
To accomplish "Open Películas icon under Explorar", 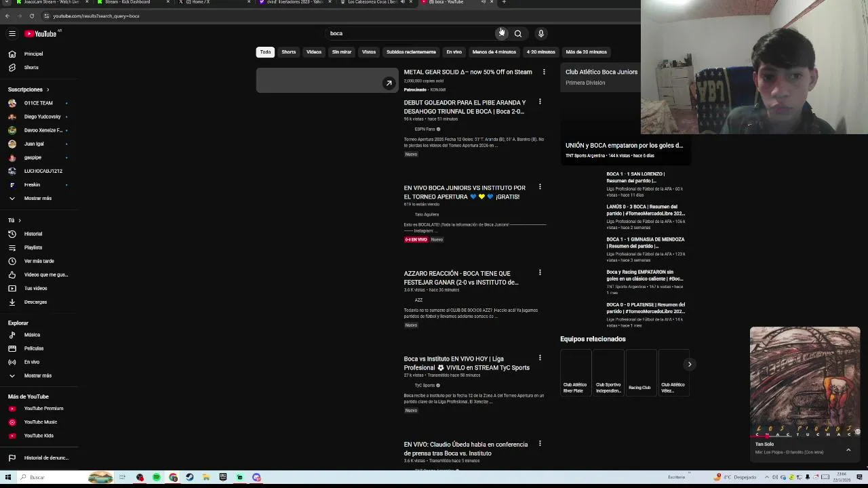I will point(12,348).
